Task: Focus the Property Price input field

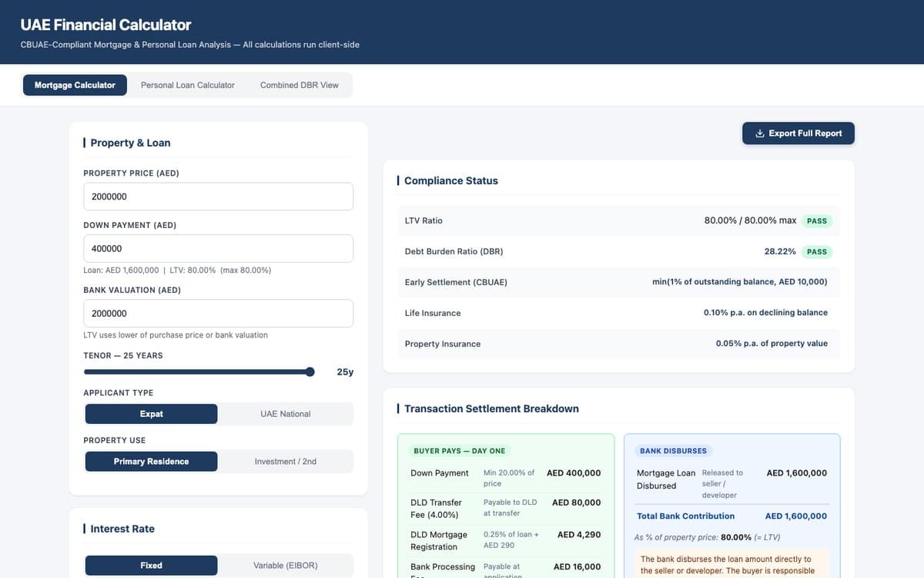Action: click(218, 197)
